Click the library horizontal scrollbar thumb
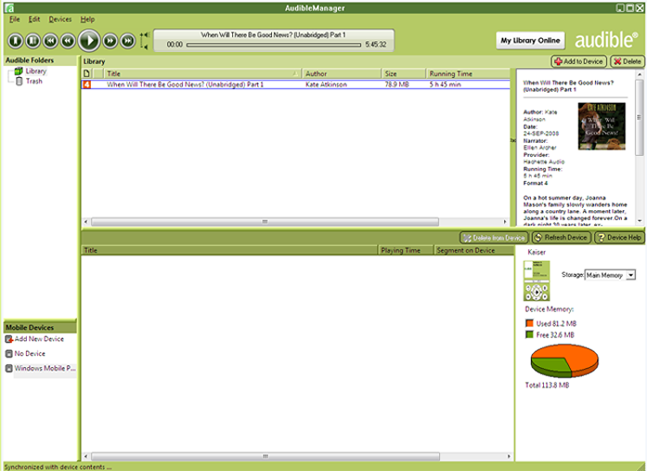Screen dimensions: 647x471 point(264,222)
